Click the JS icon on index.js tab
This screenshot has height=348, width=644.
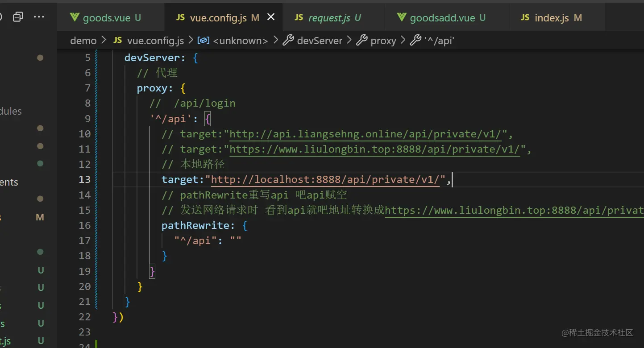(525, 17)
